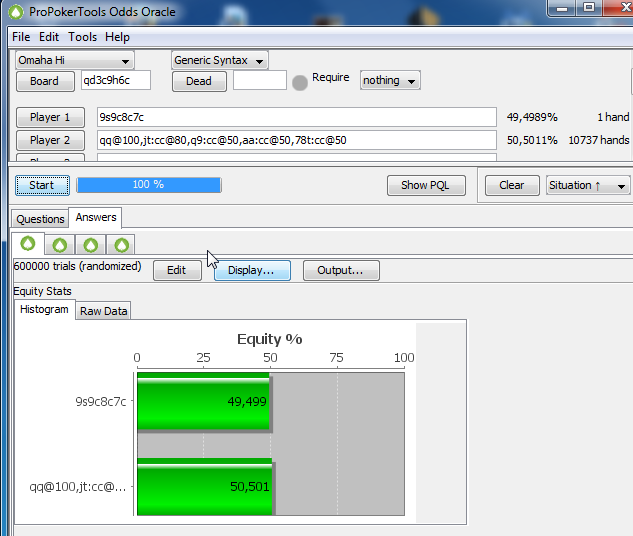Click the Start button
Screen dimensions: 633x536
point(42,185)
